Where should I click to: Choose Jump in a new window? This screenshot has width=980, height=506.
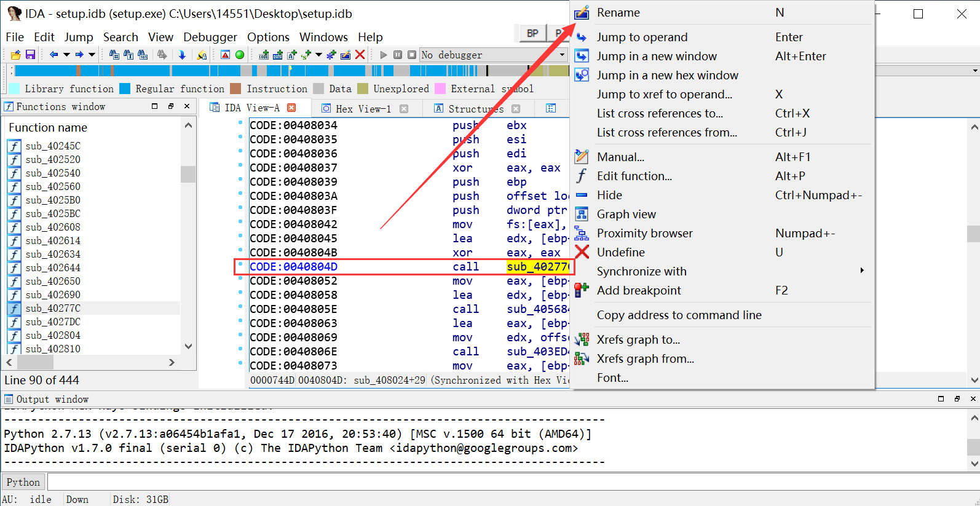(x=722, y=56)
